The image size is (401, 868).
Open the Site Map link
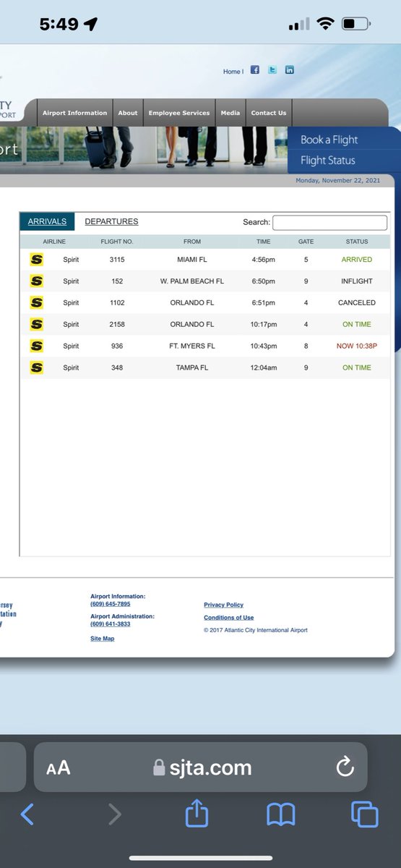(x=103, y=639)
